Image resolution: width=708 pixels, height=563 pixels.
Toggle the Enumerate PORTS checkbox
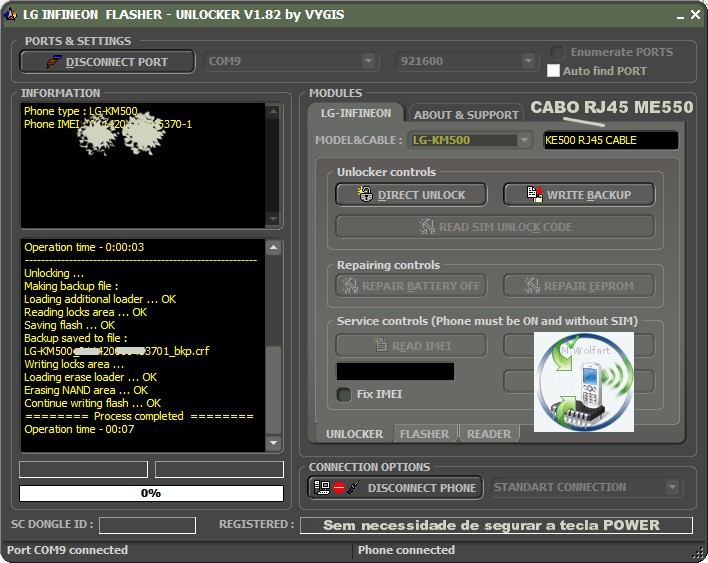(558, 52)
